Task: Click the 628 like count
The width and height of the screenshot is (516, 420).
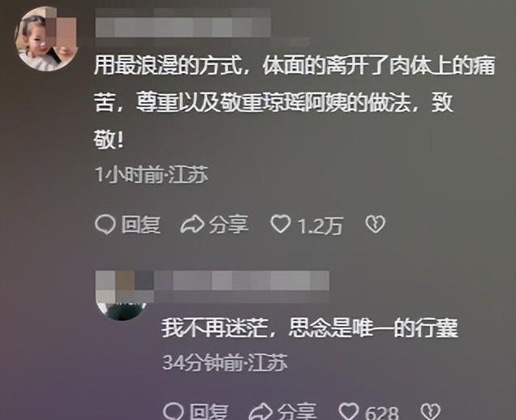Action: [x=382, y=413]
